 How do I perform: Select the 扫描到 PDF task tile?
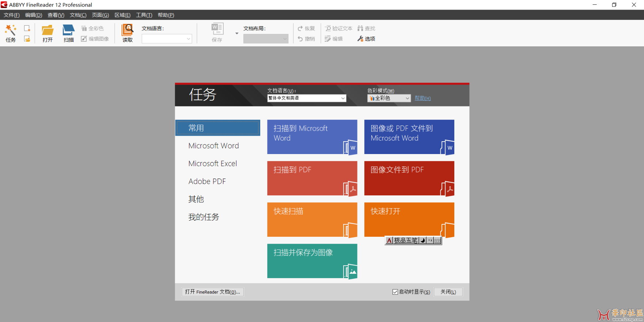(x=312, y=178)
